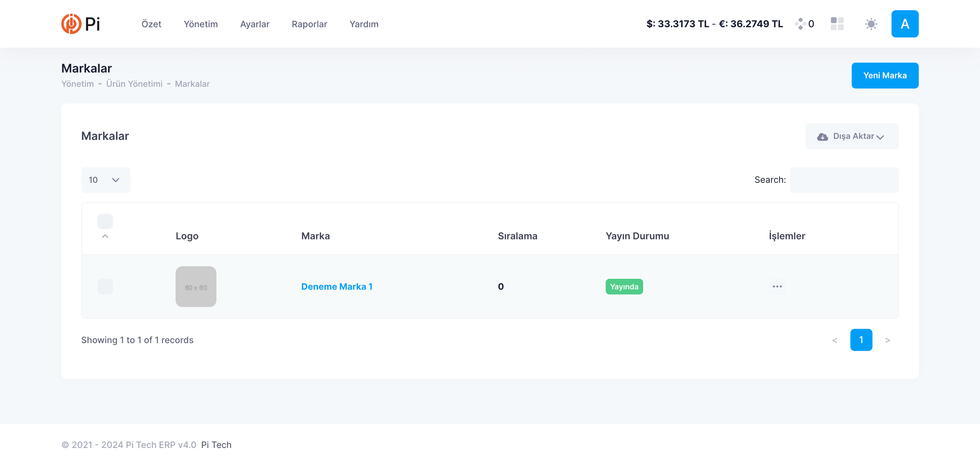
Task: Open the three-dots actions for Deneme Marka 1
Action: [x=777, y=286]
